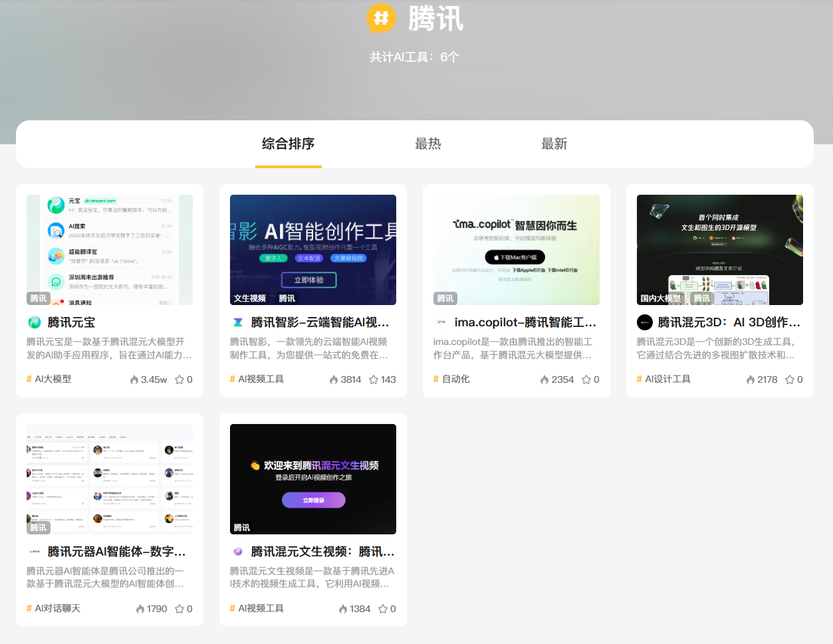Click the ima.copilot是一款由腾讯推出的智能工作台 description
This screenshot has width=833, height=644.
point(513,348)
